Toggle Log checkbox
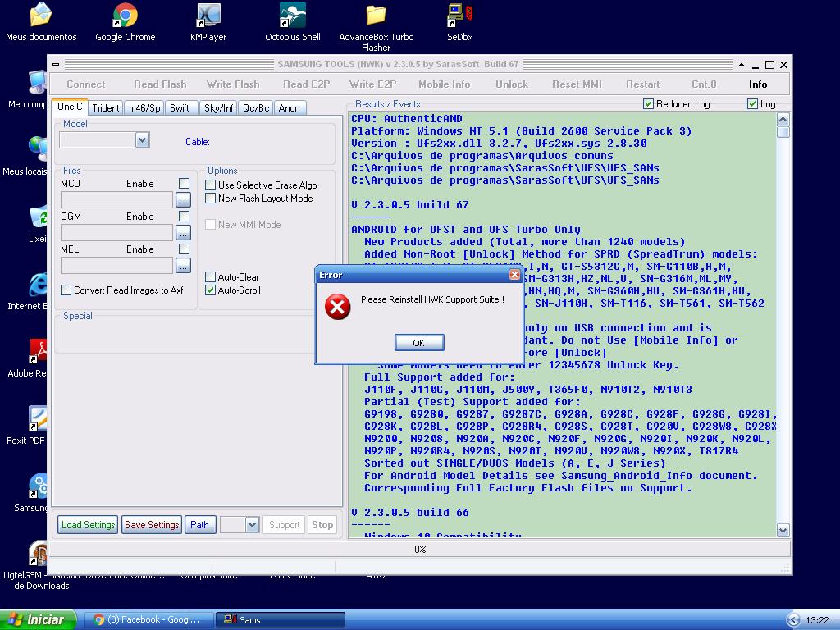 [x=753, y=104]
